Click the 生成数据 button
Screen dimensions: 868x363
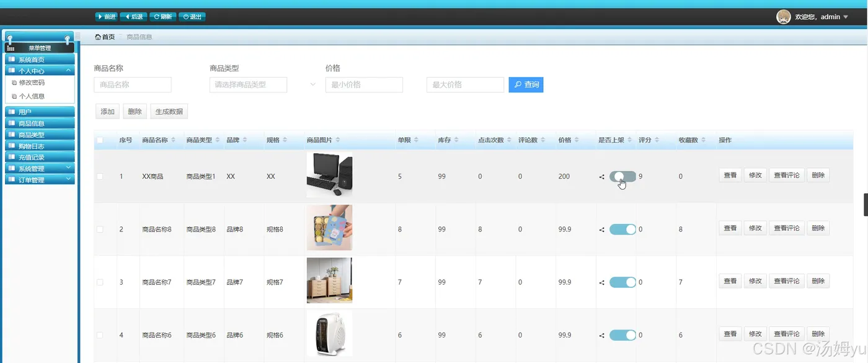169,112
